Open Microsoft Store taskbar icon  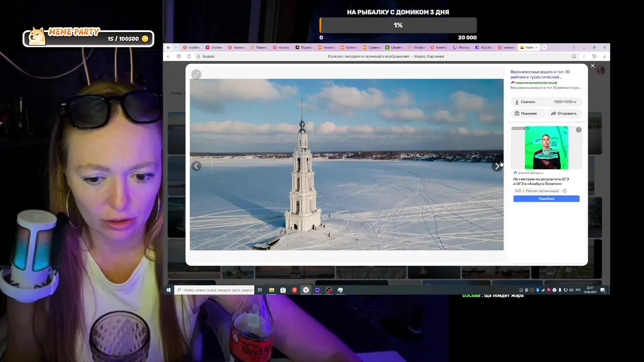[x=283, y=290]
